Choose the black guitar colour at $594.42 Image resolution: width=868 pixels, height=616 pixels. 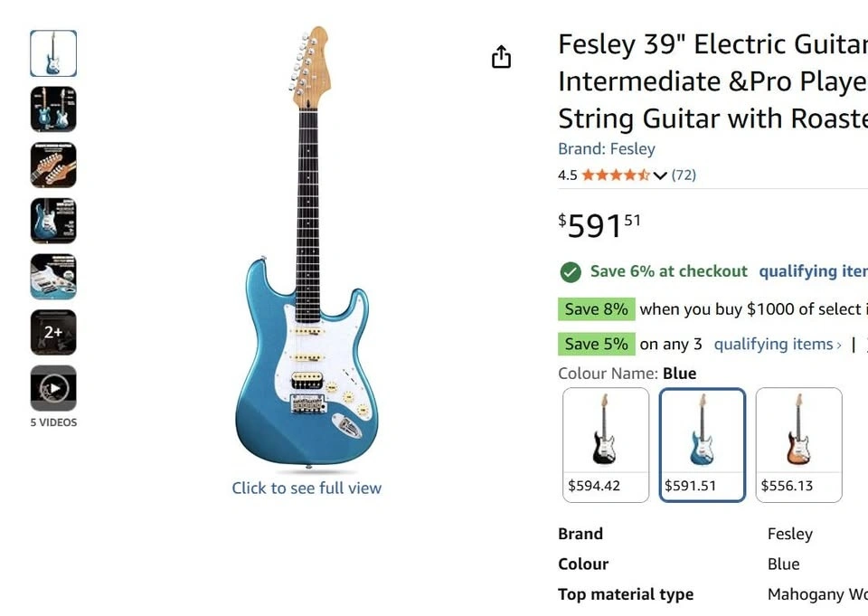(606, 444)
